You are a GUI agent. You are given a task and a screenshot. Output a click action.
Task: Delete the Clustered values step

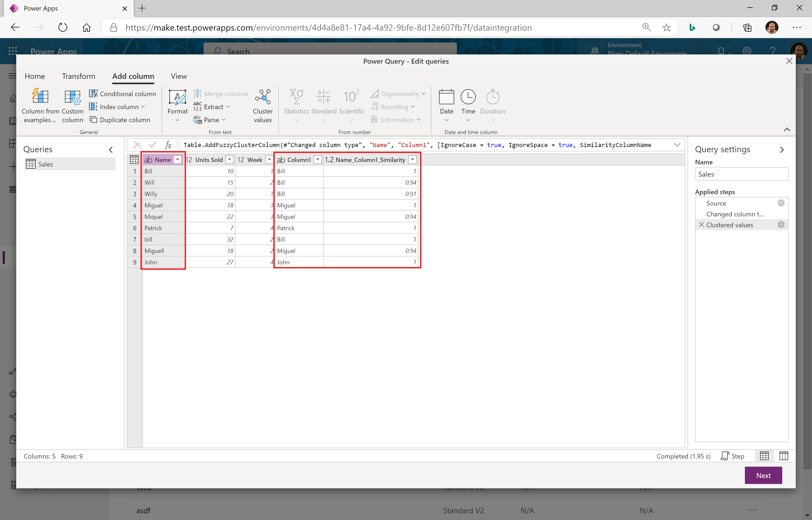(x=701, y=225)
